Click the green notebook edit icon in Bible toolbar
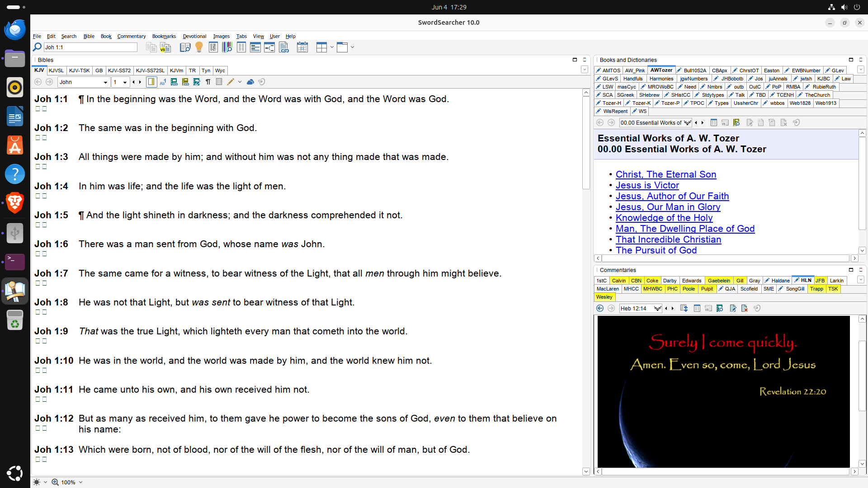 coord(197,82)
